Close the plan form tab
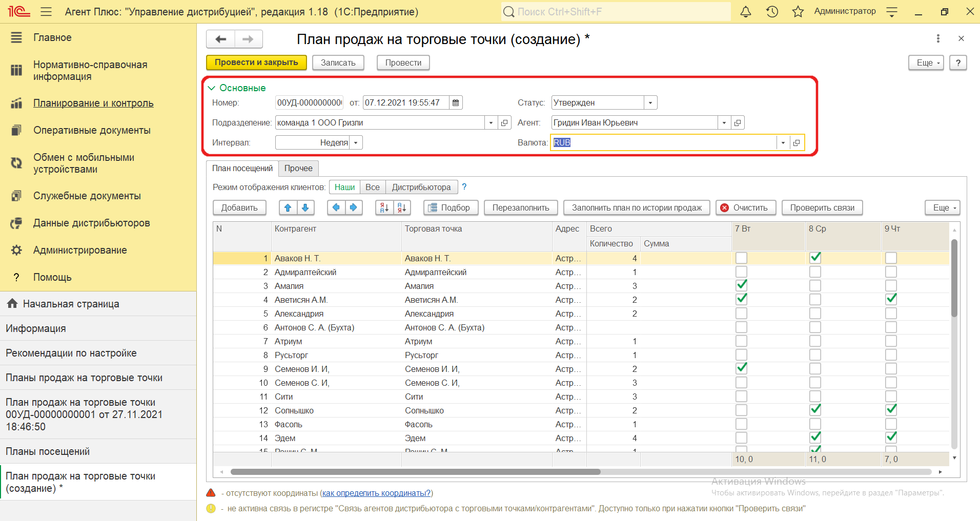980x521 pixels. [961, 38]
